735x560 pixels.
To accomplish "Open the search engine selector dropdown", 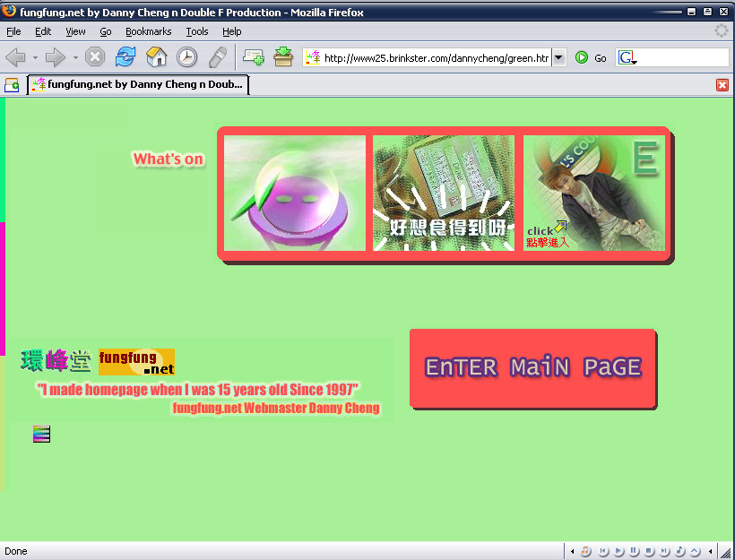I will [x=627, y=58].
